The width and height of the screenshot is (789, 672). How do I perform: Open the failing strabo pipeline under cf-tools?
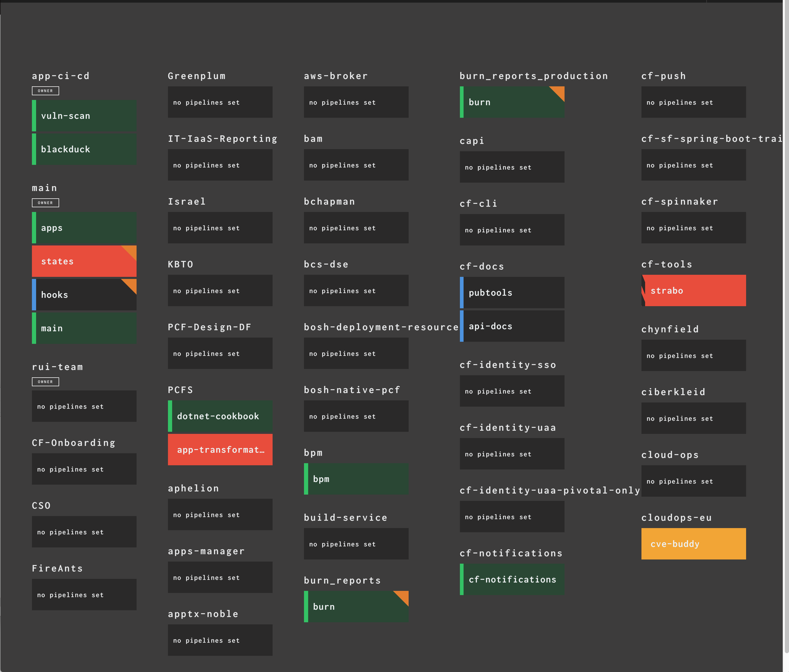(x=693, y=290)
